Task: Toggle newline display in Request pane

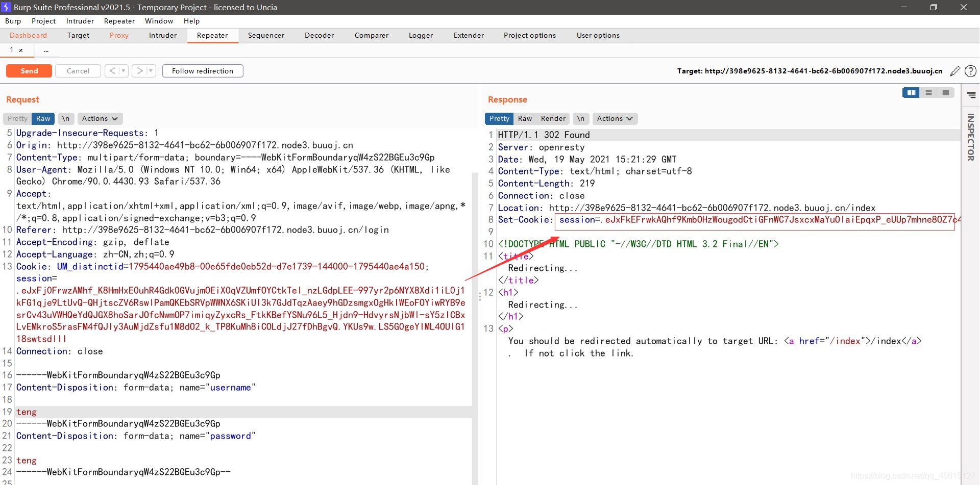Action: (x=66, y=118)
